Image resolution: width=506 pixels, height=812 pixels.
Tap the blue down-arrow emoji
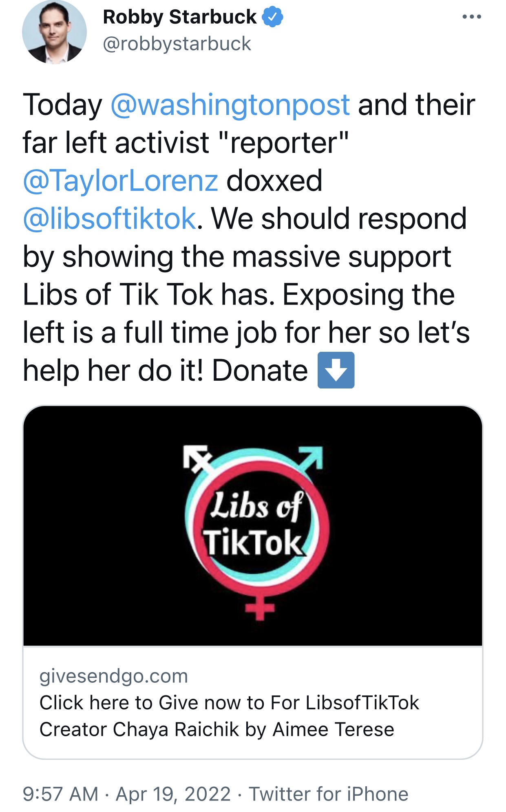[x=336, y=370]
